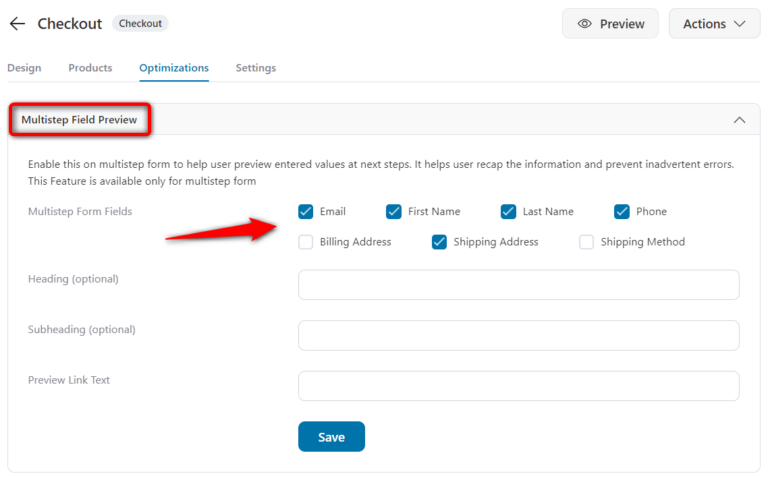
Task: Collapse the Multistep Field Preview section
Action: (x=739, y=120)
